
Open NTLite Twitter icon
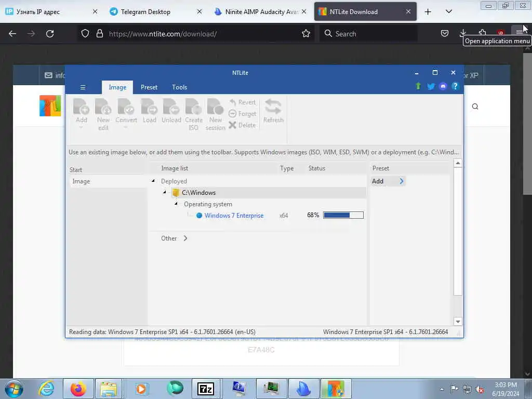coord(431,87)
